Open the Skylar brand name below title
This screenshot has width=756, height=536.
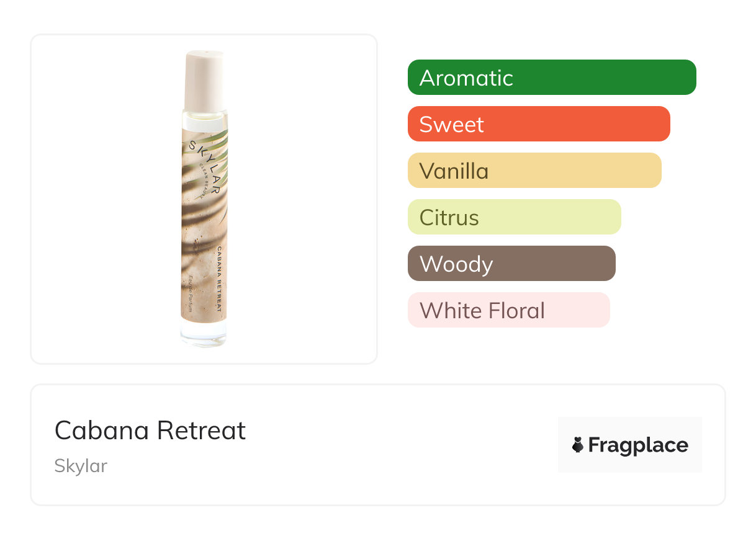tap(81, 466)
